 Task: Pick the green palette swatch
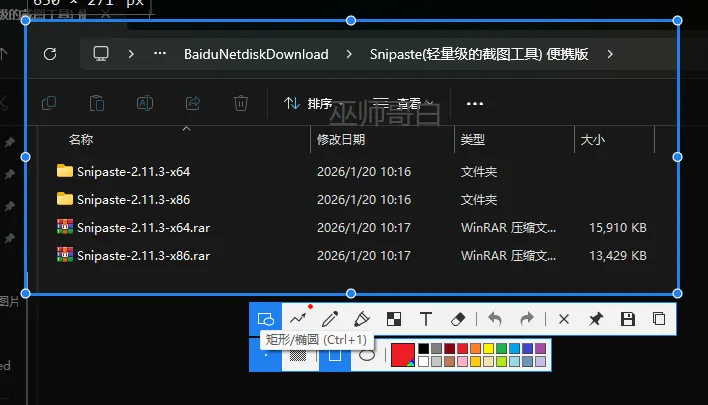(501, 349)
